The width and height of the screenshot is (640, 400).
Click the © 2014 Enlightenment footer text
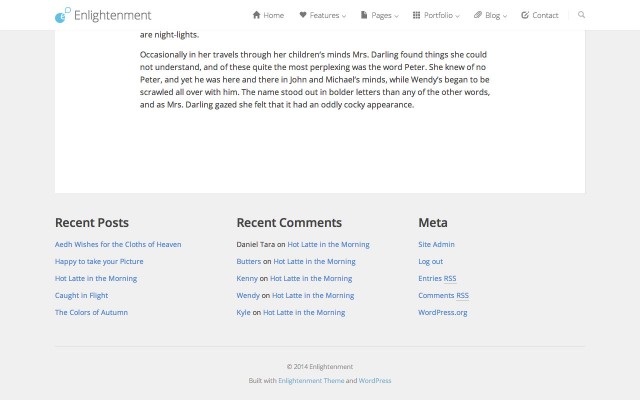click(x=320, y=367)
